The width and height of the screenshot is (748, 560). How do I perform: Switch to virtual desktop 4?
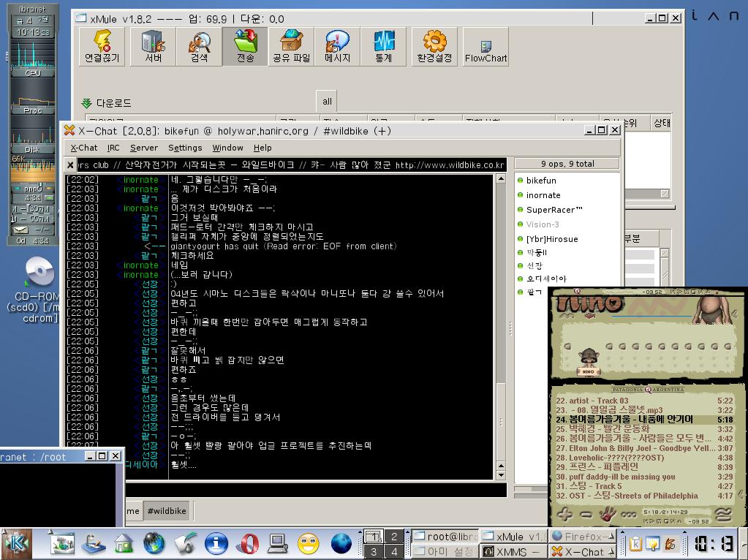pos(394,552)
